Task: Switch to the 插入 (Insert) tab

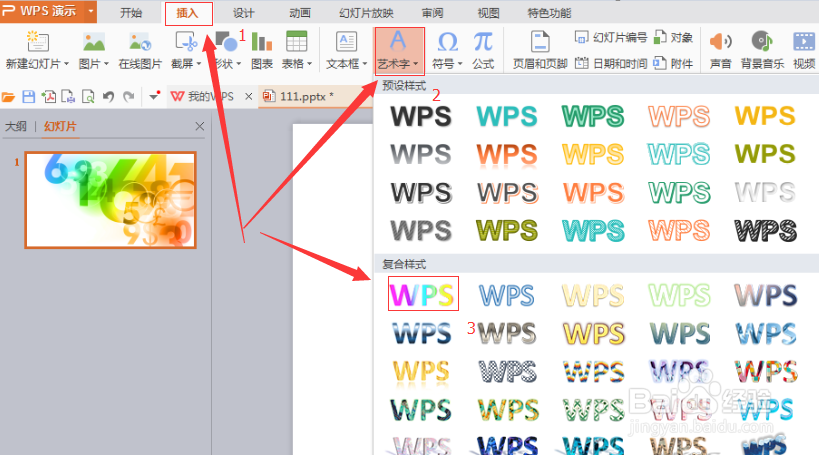Action: pyautogui.click(x=188, y=13)
